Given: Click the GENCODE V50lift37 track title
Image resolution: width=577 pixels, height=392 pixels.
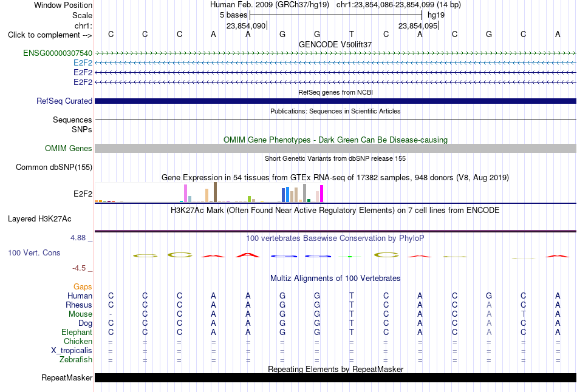Looking at the screenshot, I should click(x=335, y=44).
